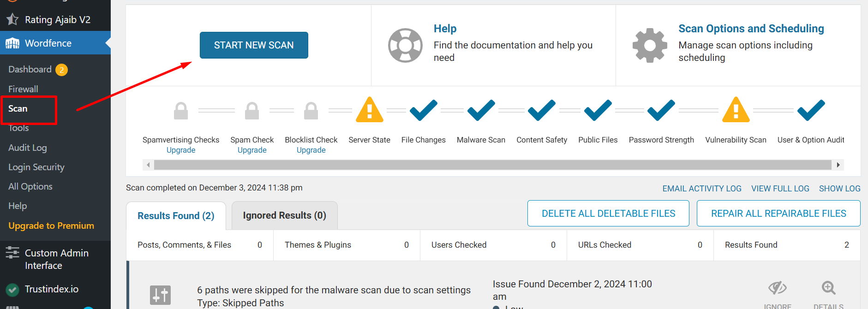Screen dimensions: 868x309
Task: Open Details magnifier for the skipped paths issue
Action: 828,288
